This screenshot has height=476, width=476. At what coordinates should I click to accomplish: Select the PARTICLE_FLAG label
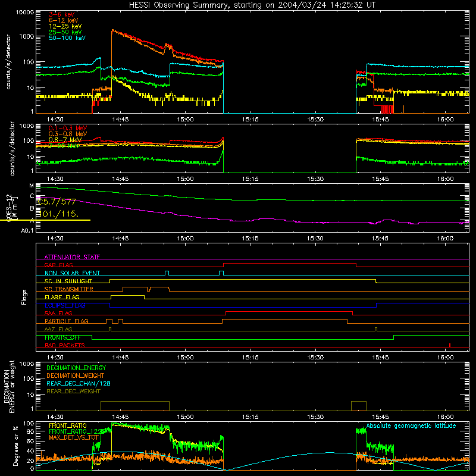[67, 321]
